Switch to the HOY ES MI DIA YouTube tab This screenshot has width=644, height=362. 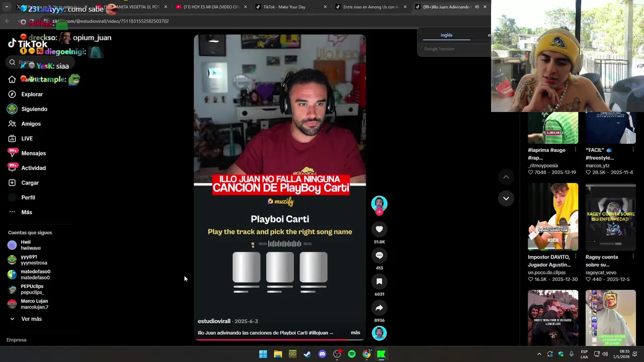pos(211,7)
